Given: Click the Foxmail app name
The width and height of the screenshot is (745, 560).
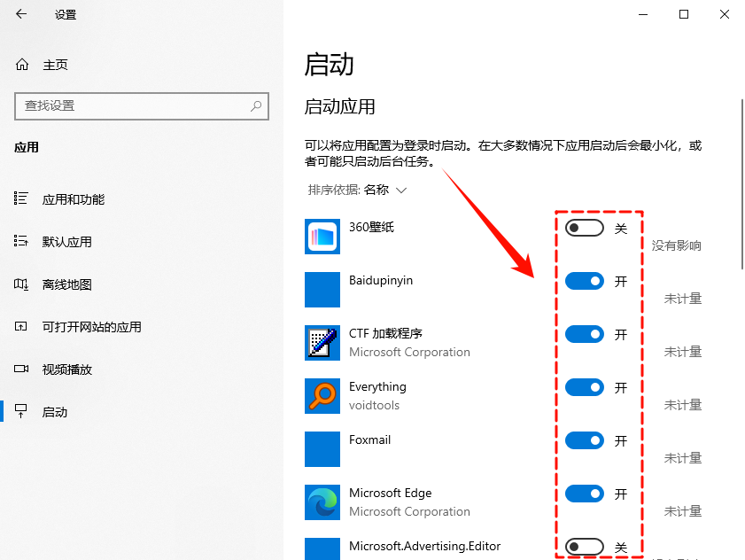Looking at the screenshot, I should [x=369, y=439].
